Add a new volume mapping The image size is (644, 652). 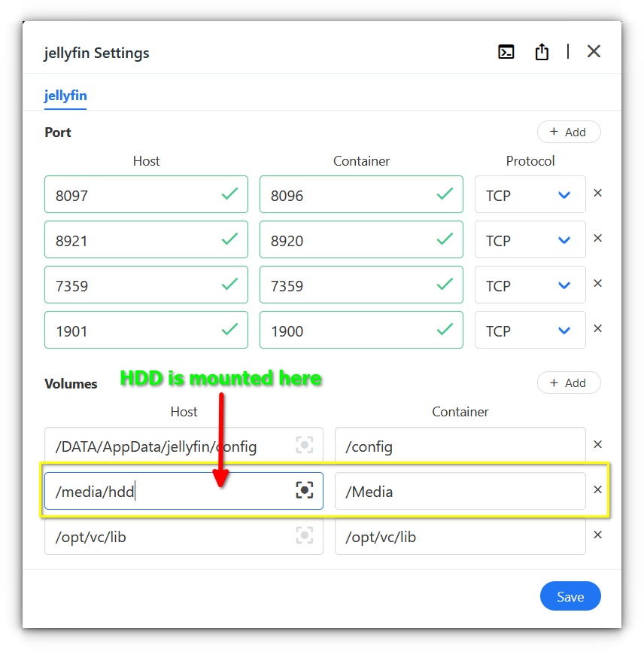569,382
